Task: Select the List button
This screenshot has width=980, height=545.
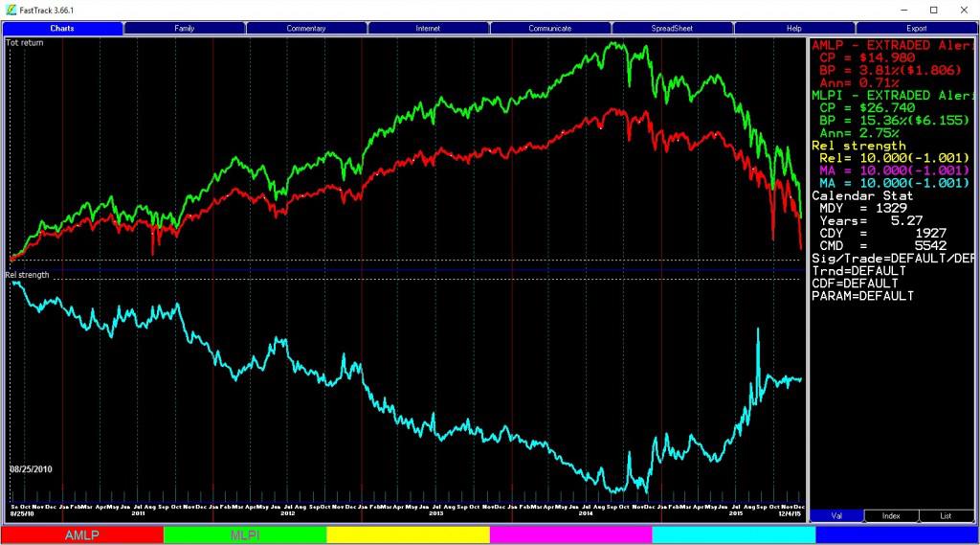Action: pos(946,516)
